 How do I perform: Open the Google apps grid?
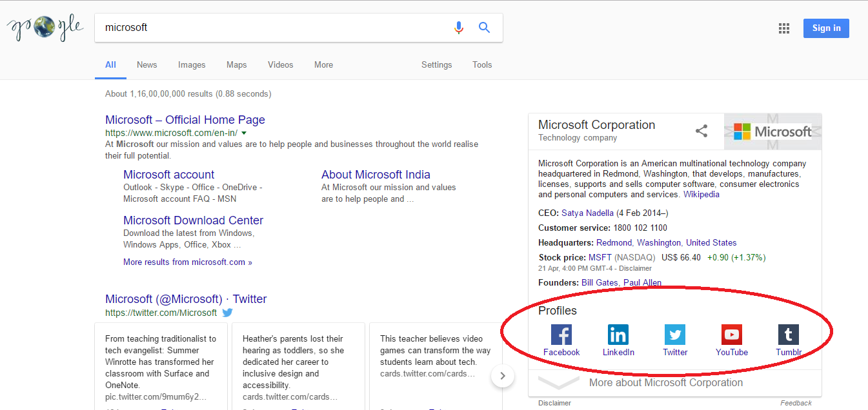pos(784,28)
